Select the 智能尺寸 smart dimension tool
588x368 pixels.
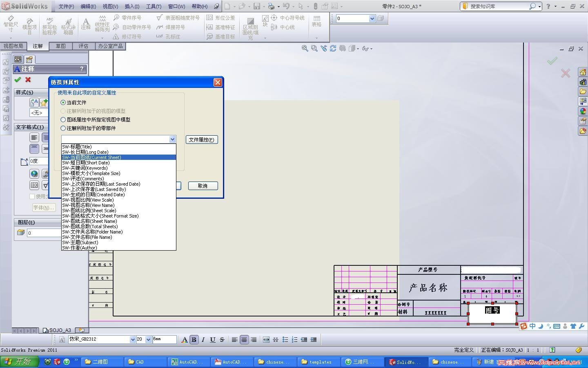point(11,24)
